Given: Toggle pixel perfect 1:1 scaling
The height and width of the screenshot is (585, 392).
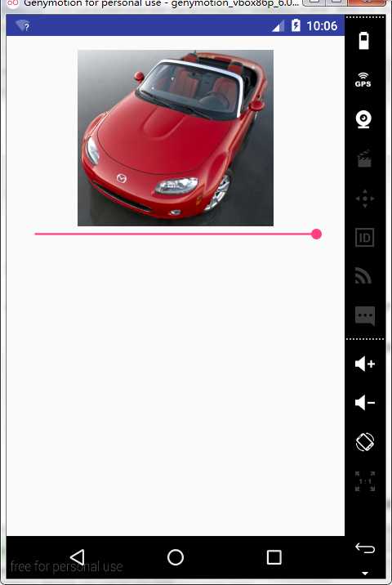Looking at the screenshot, I should (365, 482).
